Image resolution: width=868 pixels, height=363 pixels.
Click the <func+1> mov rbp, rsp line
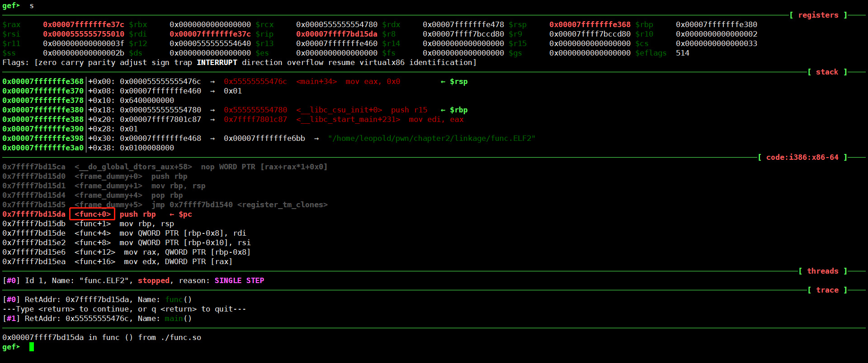88,223
